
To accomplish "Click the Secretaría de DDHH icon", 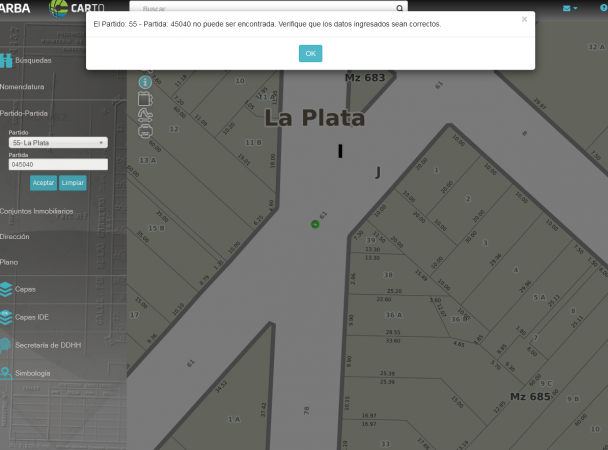I will [x=6, y=345].
